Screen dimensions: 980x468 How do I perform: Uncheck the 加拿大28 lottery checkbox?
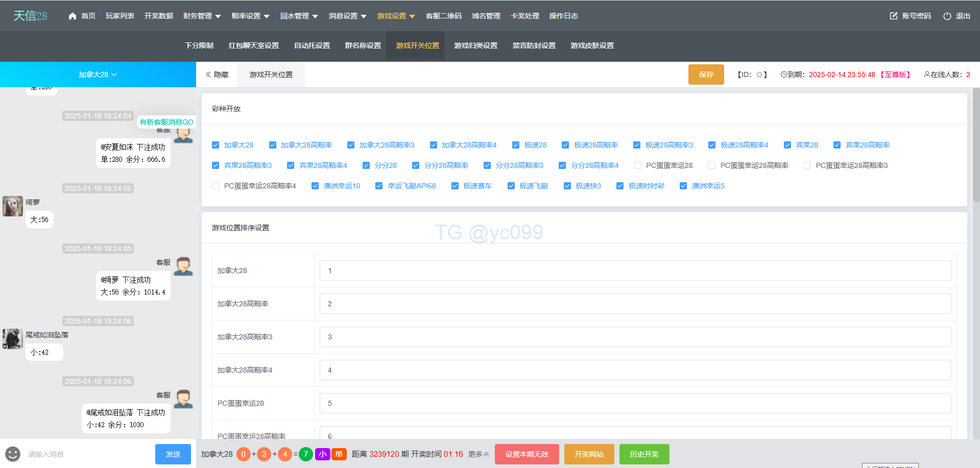click(x=216, y=145)
